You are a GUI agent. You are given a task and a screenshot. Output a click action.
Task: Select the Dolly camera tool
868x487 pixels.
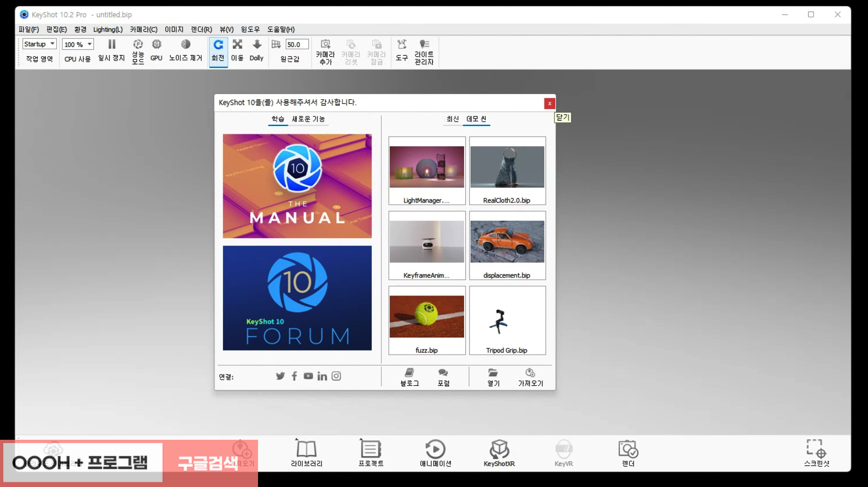pos(256,50)
